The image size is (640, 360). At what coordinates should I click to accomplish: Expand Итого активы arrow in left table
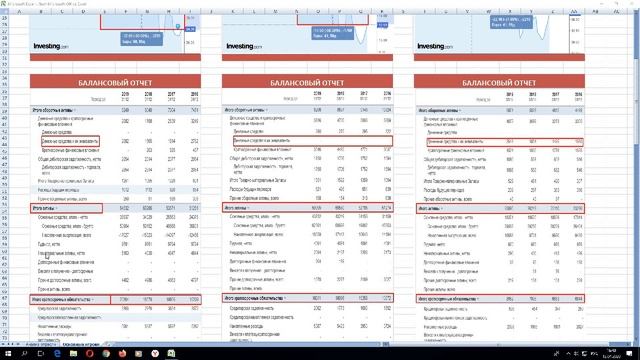point(56,209)
